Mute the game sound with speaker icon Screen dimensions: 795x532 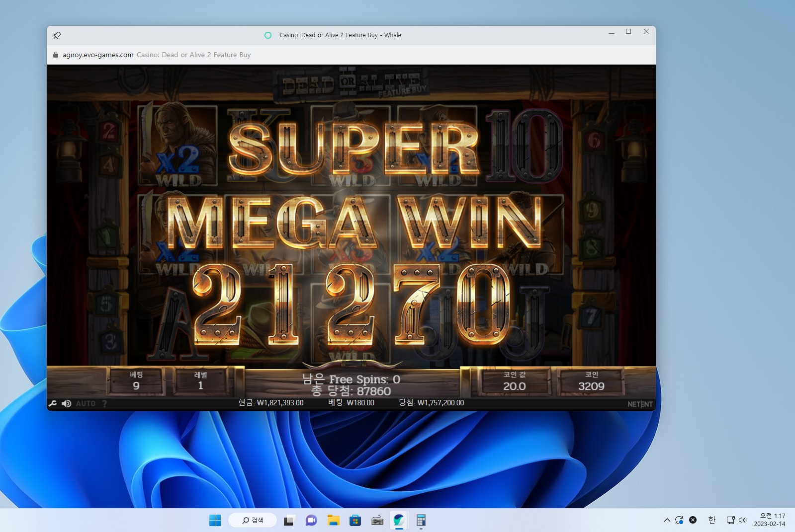coord(66,403)
